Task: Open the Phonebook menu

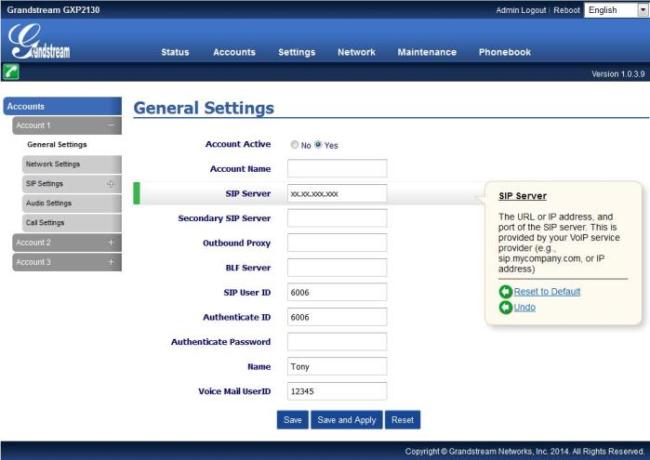Action: (505, 52)
